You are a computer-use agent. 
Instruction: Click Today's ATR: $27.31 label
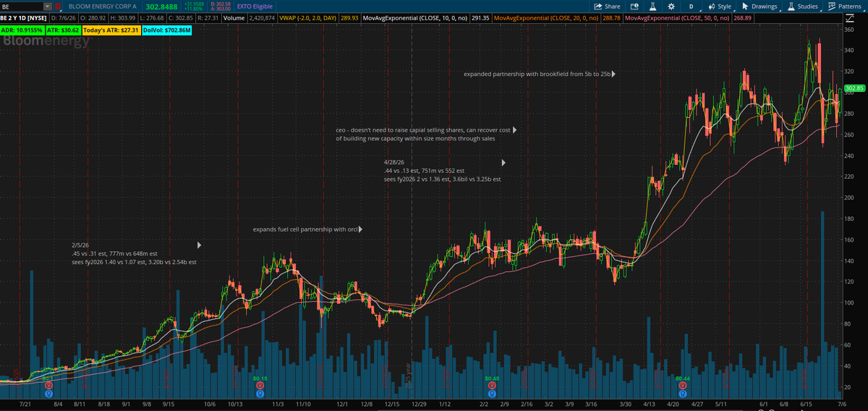point(111,30)
